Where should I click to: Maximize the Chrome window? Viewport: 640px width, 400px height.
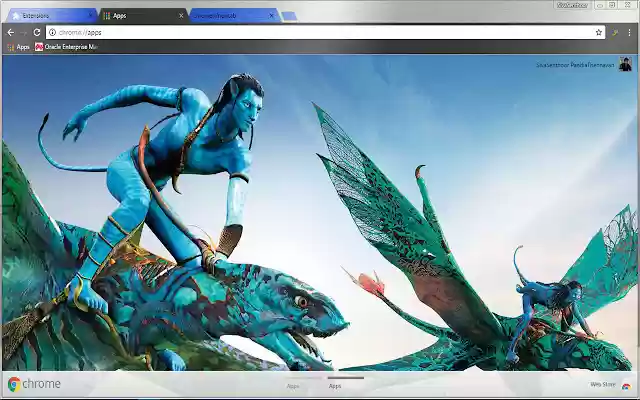pos(612,5)
